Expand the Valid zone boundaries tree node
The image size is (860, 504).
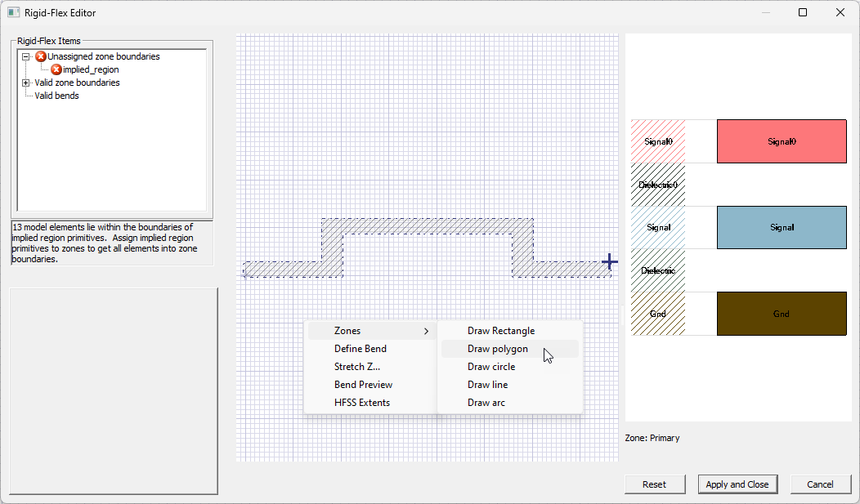[28, 83]
